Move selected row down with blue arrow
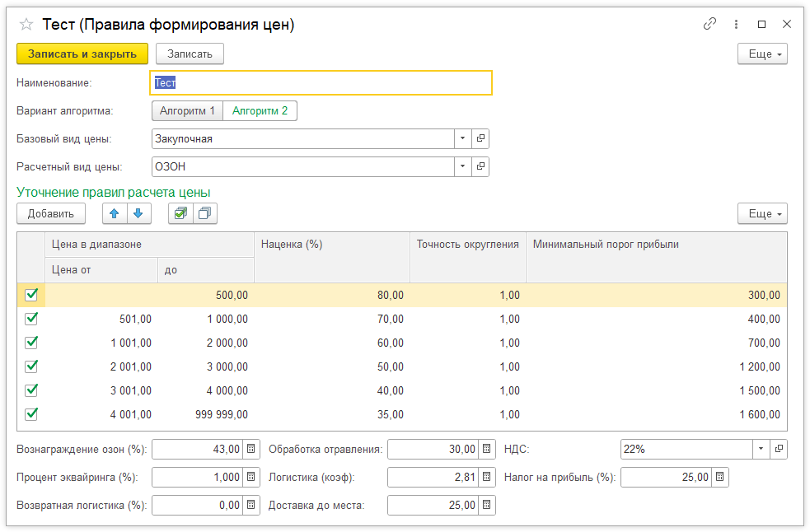 coord(138,213)
